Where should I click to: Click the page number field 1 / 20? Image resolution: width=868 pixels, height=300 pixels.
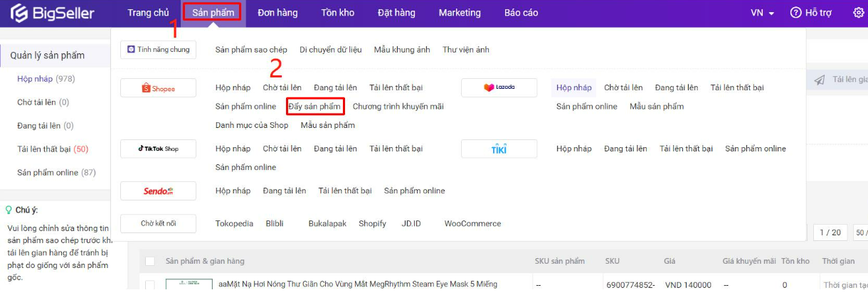(x=830, y=232)
